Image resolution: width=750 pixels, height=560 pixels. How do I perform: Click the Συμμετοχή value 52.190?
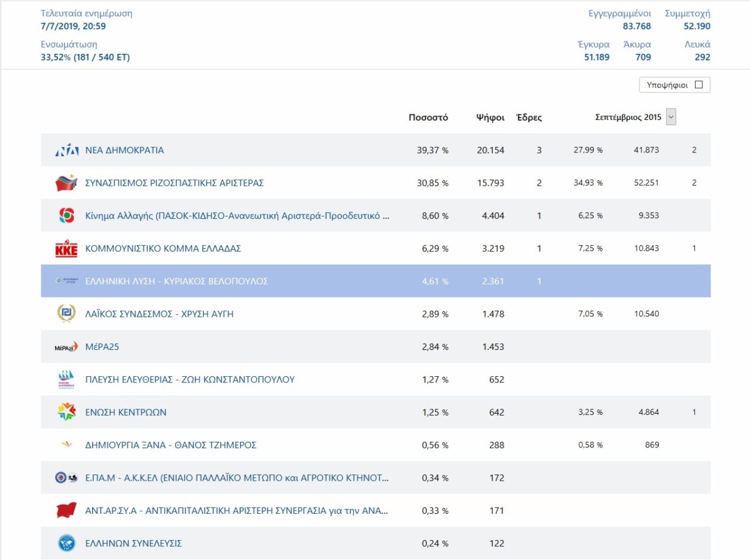(x=697, y=26)
